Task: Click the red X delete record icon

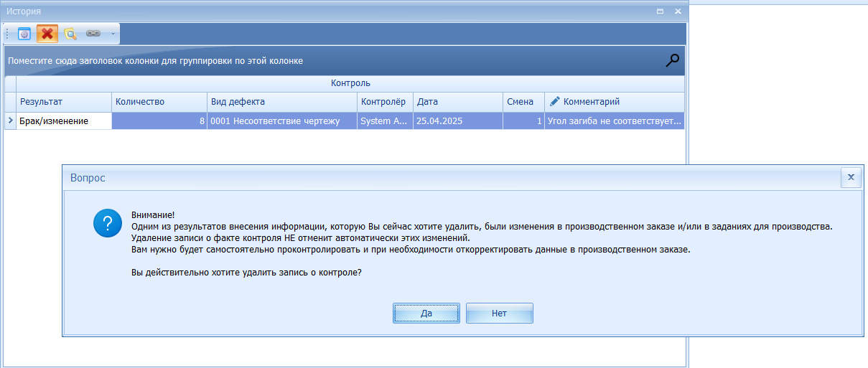Action: pos(47,34)
